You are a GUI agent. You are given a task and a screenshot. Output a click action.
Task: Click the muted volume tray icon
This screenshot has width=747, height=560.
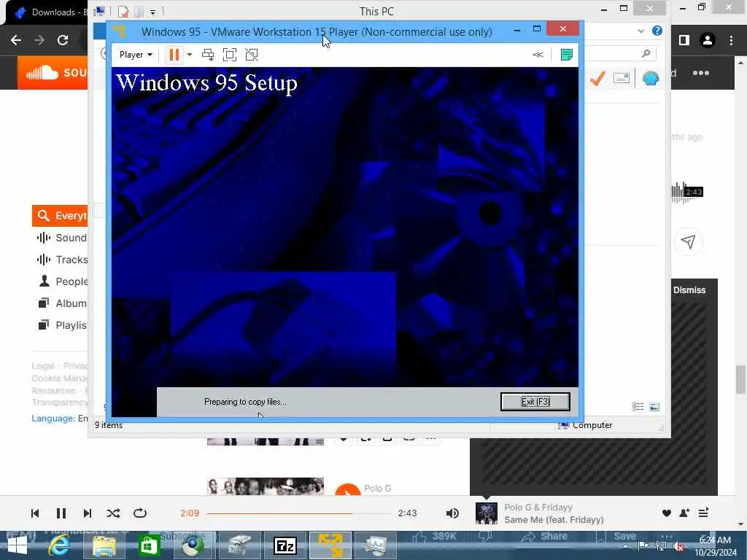(x=680, y=546)
